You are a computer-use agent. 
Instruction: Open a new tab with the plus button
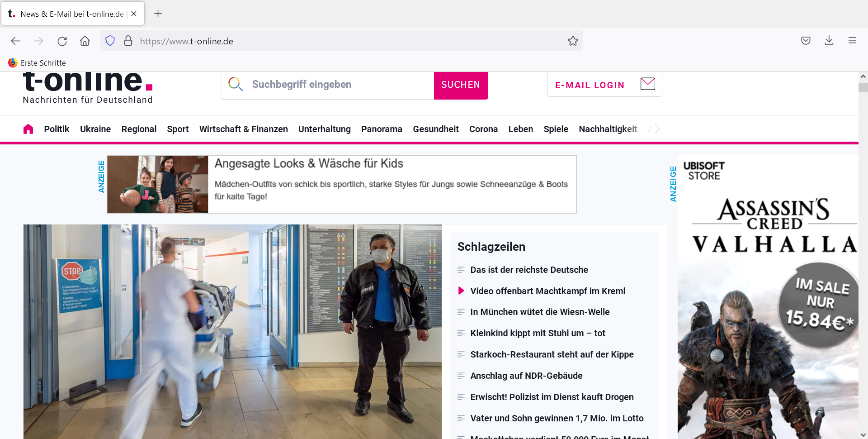coord(158,14)
